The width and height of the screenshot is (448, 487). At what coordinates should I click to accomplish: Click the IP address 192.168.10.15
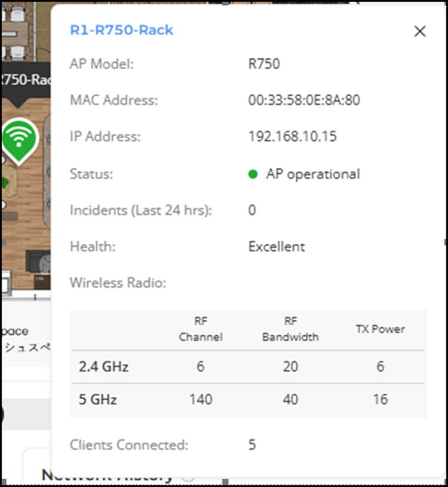coord(292,136)
